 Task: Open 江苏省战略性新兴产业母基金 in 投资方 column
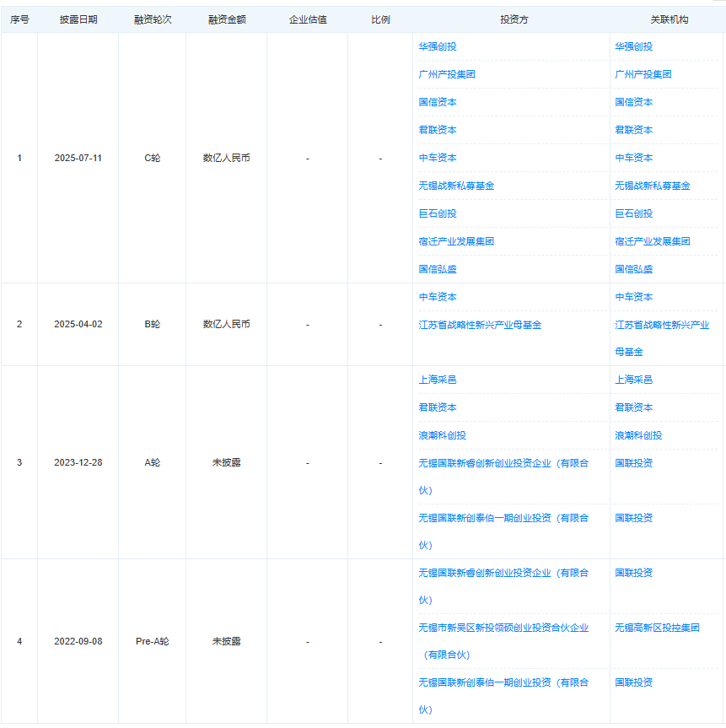point(480,325)
